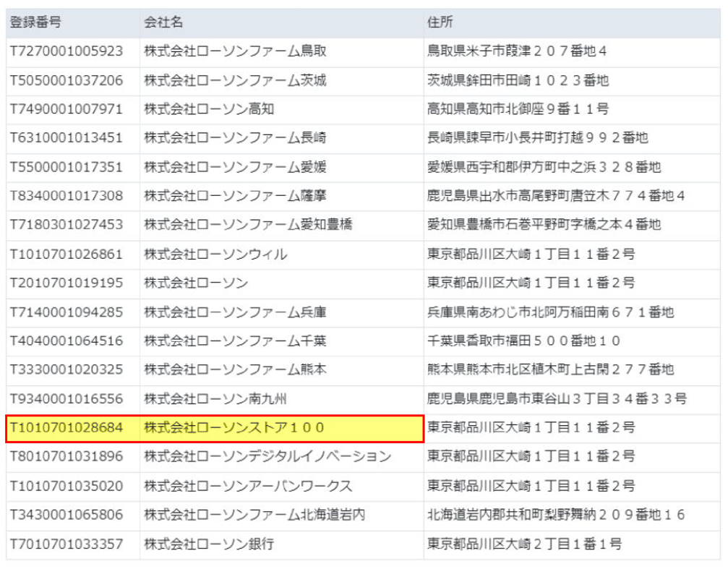The height and width of the screenshot is (569, 728).
Task: Select registration number T7270001005923
Action: [67, 51]
